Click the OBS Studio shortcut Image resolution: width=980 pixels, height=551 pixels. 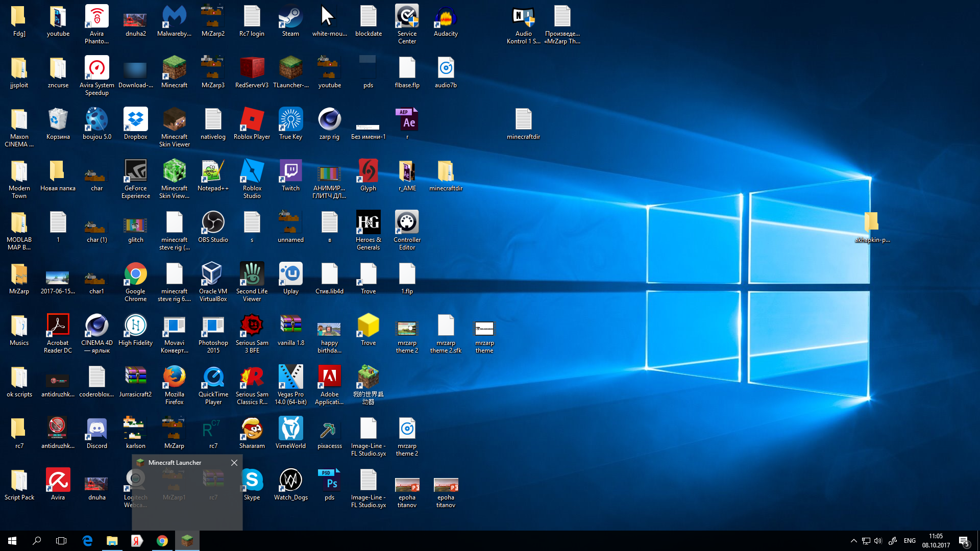coord(213,223)
